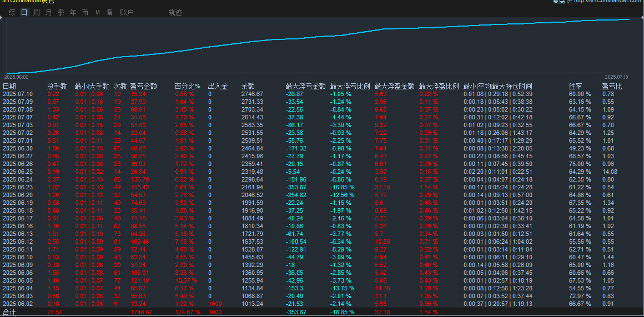
Task: Click the floating loss ratio -12.56 %
Action: click(342, 195)
